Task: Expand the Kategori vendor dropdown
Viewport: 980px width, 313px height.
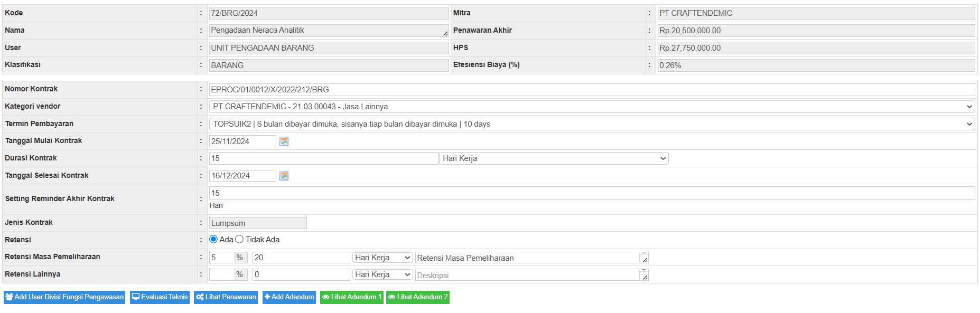Action: click(x=592, y=107)
